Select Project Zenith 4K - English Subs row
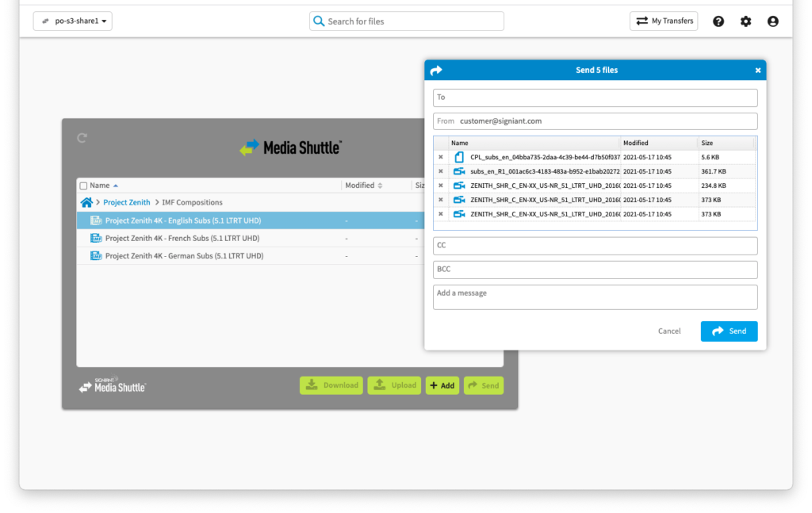Image resolution: width=812 pixels, height=513 pixels. coord(251,220)
